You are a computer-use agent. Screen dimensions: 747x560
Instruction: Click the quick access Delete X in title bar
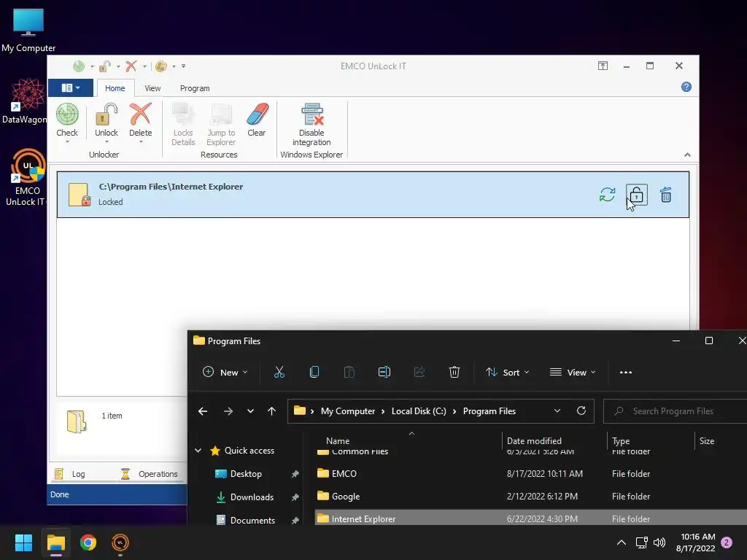131,66
